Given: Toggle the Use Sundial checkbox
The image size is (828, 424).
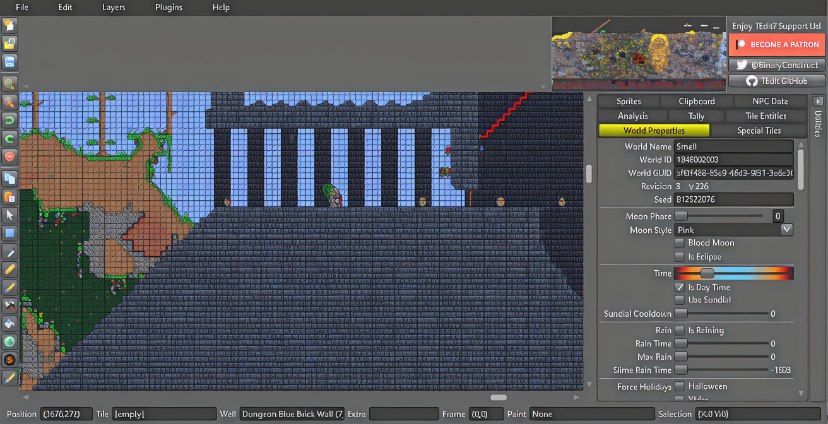Looking at the screenshot, I should point(680,299).
